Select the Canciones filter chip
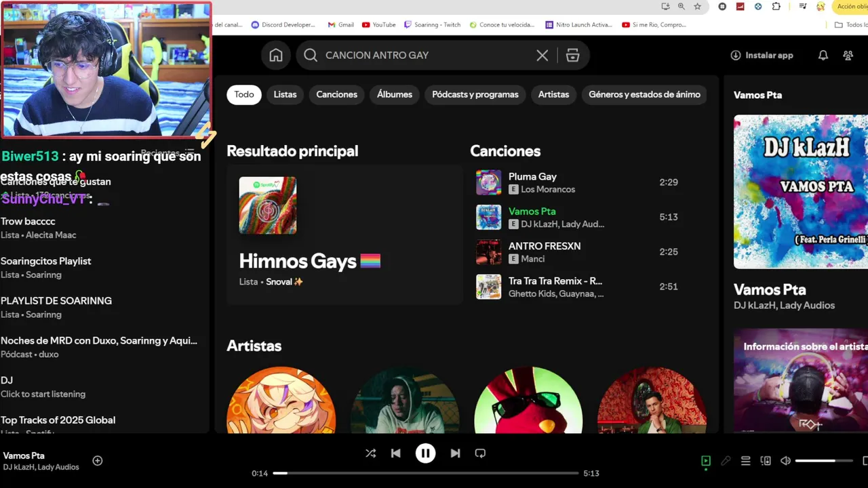Screen dimensions: 868x488 337,94
